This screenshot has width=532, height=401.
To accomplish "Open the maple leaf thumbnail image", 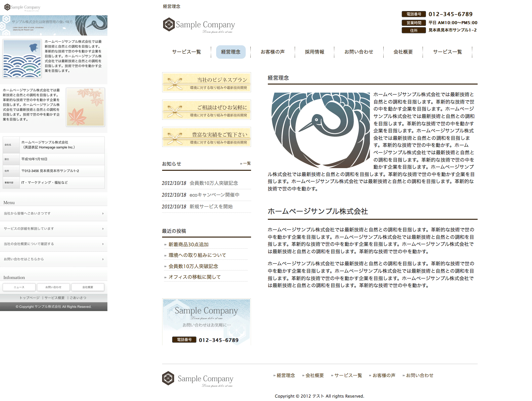I will [x=85, y=107].
